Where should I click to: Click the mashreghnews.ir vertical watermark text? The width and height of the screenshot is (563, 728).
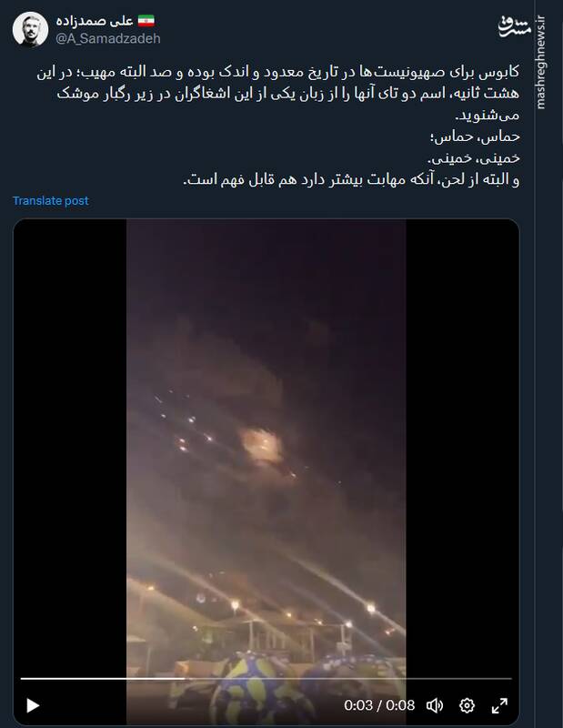(x=541, y=63)
